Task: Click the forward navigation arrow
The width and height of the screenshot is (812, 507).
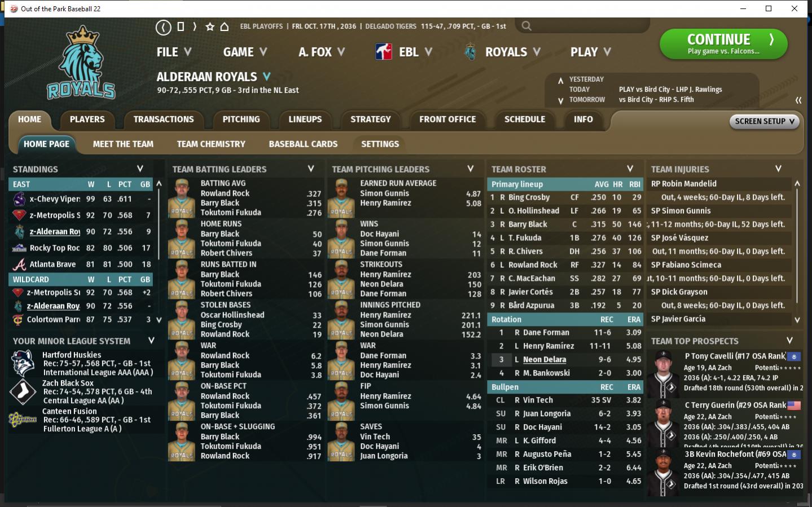Action: point(195,27)
